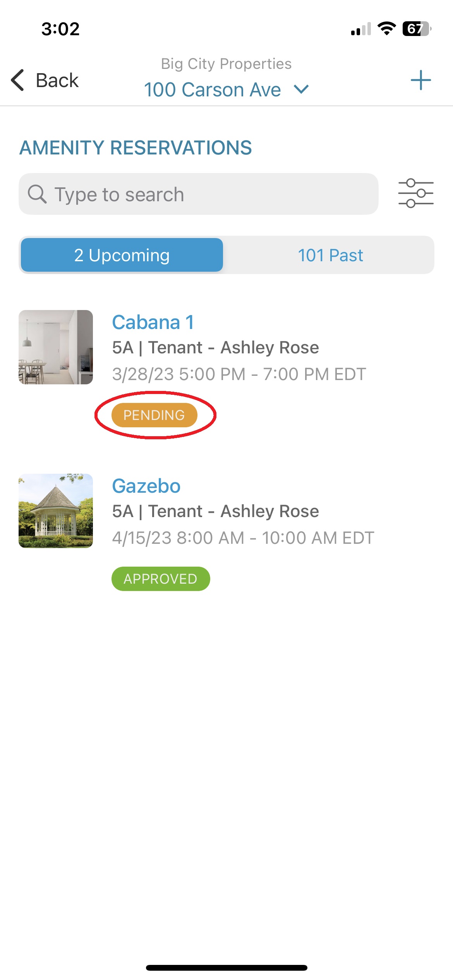Tap the battery indicator in status bar
This screenshot has width=453, height=980.
point(417,29)
